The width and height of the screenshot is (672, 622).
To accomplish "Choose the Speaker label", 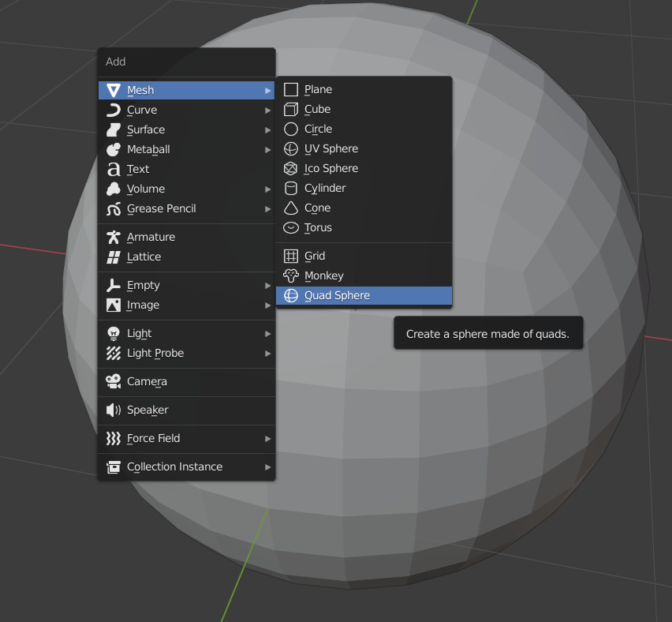I will 147,410.
